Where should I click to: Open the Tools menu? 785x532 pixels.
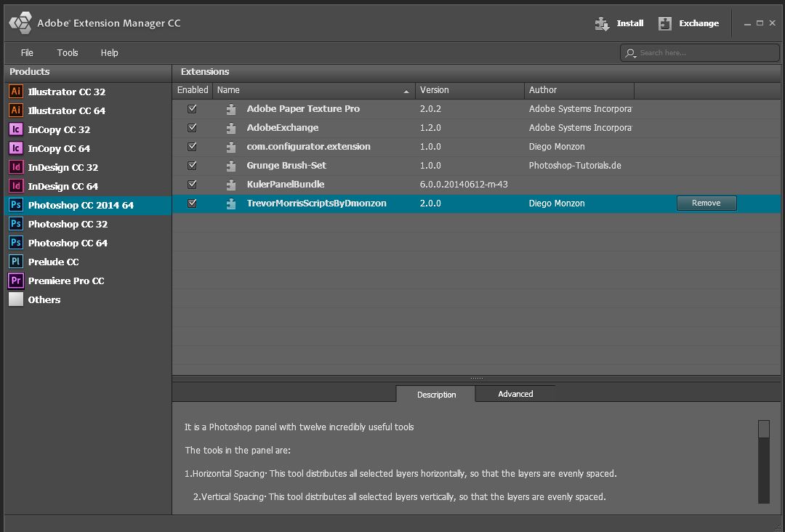point(67,52)
